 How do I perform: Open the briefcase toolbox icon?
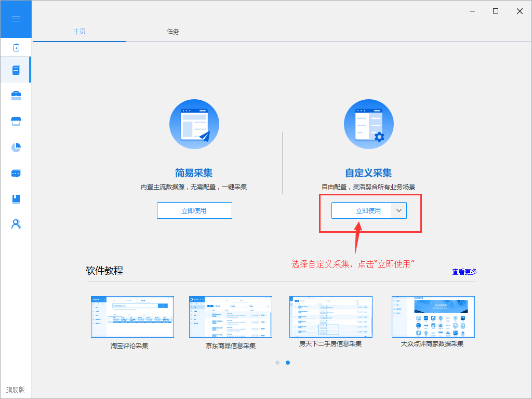click(16, 96)
